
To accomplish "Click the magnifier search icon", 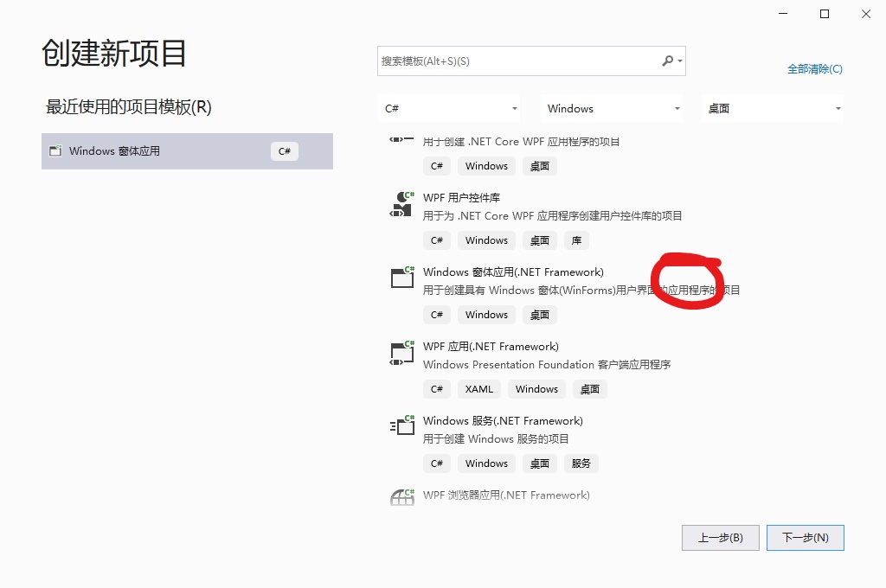I will (668, 61).
